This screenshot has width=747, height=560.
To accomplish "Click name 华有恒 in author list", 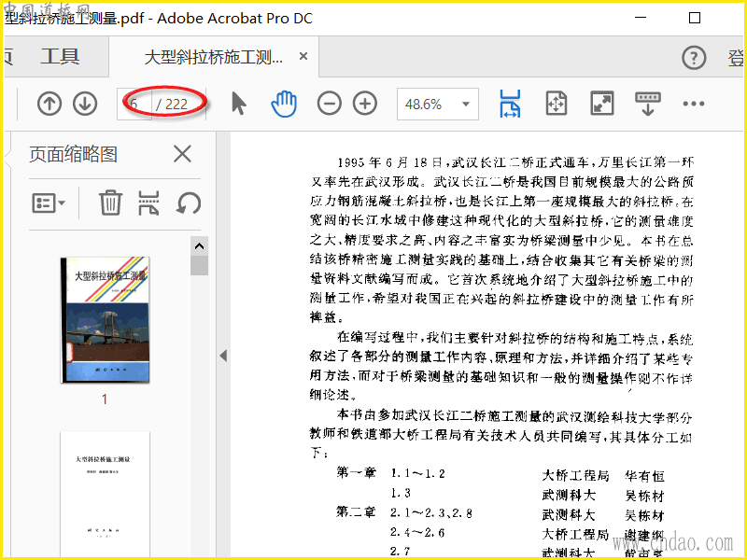I will click(x=644, y=476).
